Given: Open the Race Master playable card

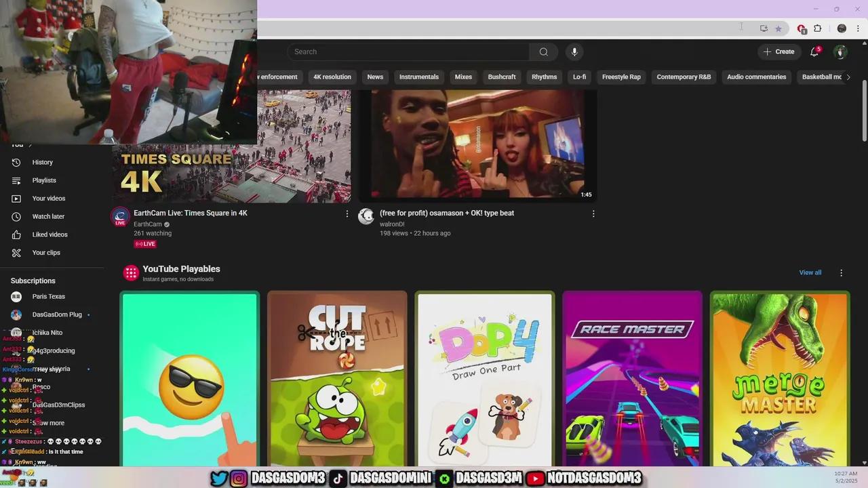Looking at the screenshot, I should click(x=632, y=379).
